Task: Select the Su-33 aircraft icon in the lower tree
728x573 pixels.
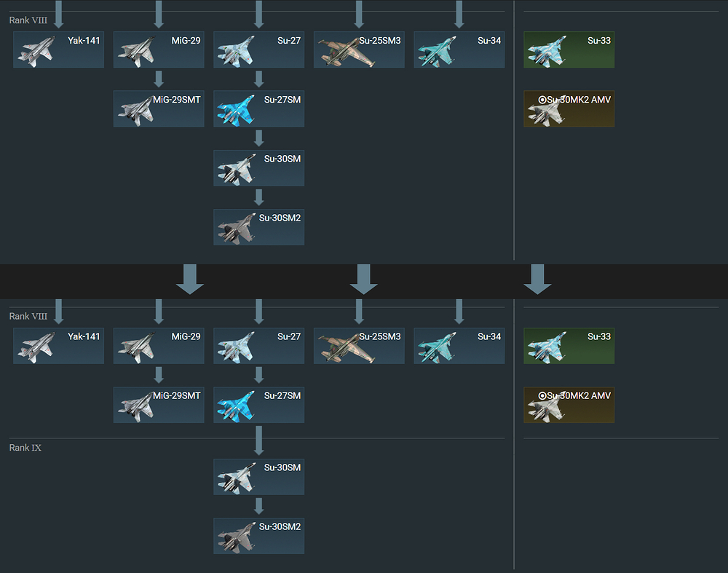Action: (x=547, y=347)
